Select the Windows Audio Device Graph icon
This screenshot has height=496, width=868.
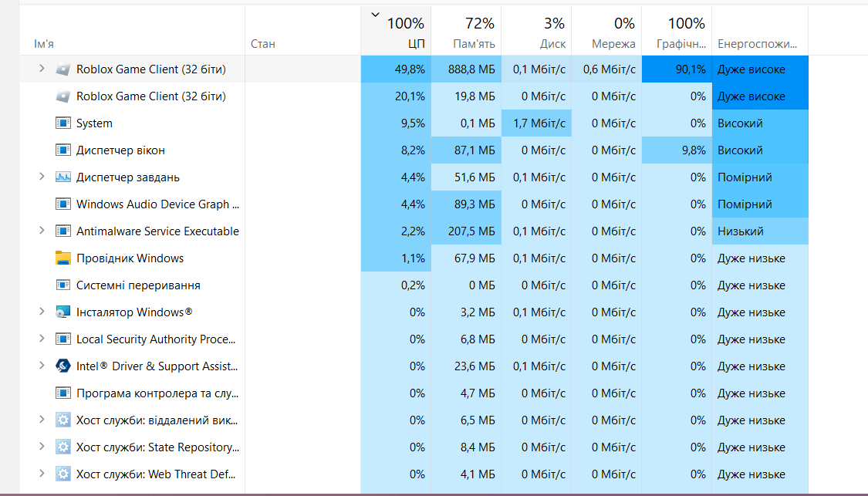(x=63, y=204)
